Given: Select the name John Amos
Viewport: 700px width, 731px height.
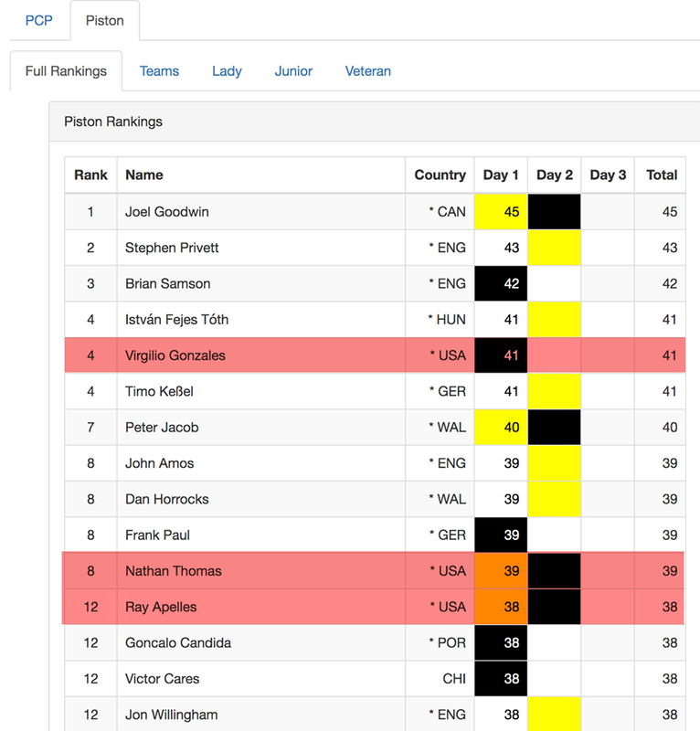Looking at the screenshot, I should [x=160, y=463].
